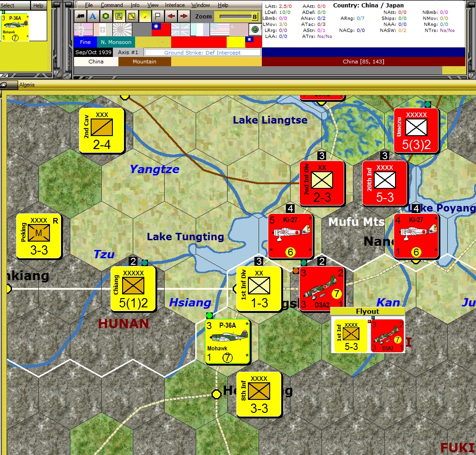Click the locomotive rail movement toolbar icon
The height and width of the screenshot is (455, 476).
pyautogui.click(x=80, y=16)
